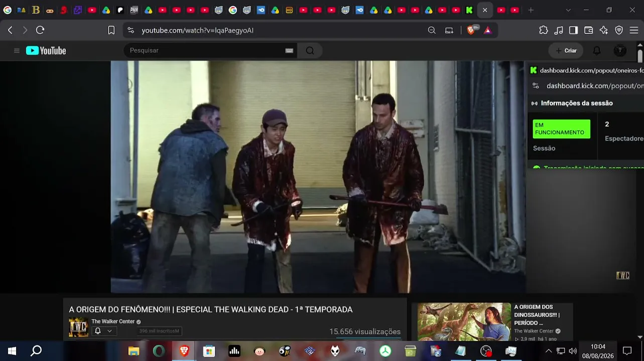Click the youtube.com address bar URL
The width and height of the screenshot is (644, 361).
[x=197, y=30]
